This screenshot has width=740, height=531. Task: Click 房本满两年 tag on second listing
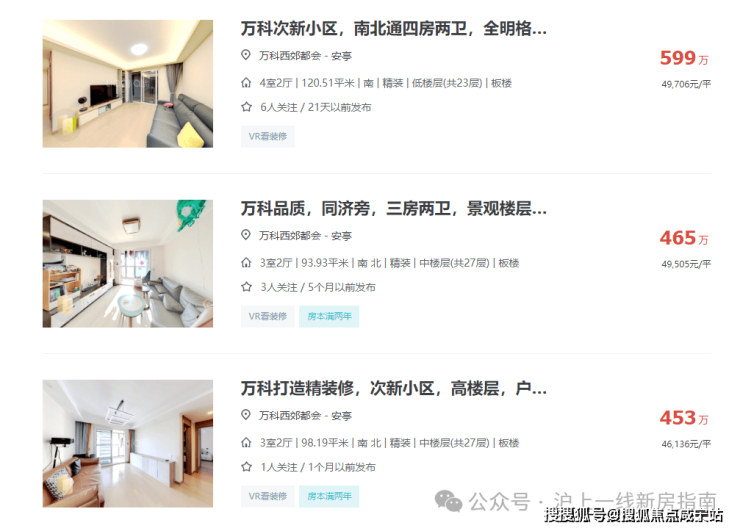pyautogui.click(x=329, y=316)
